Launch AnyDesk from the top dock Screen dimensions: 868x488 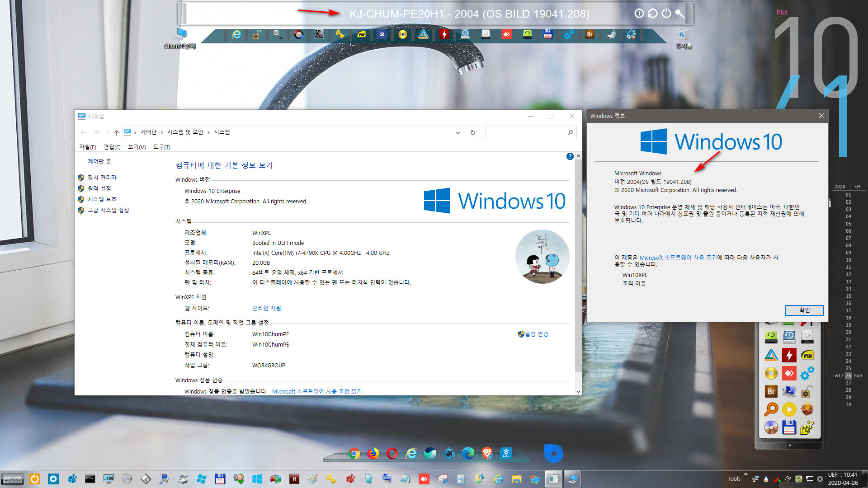tap(506, 34)
